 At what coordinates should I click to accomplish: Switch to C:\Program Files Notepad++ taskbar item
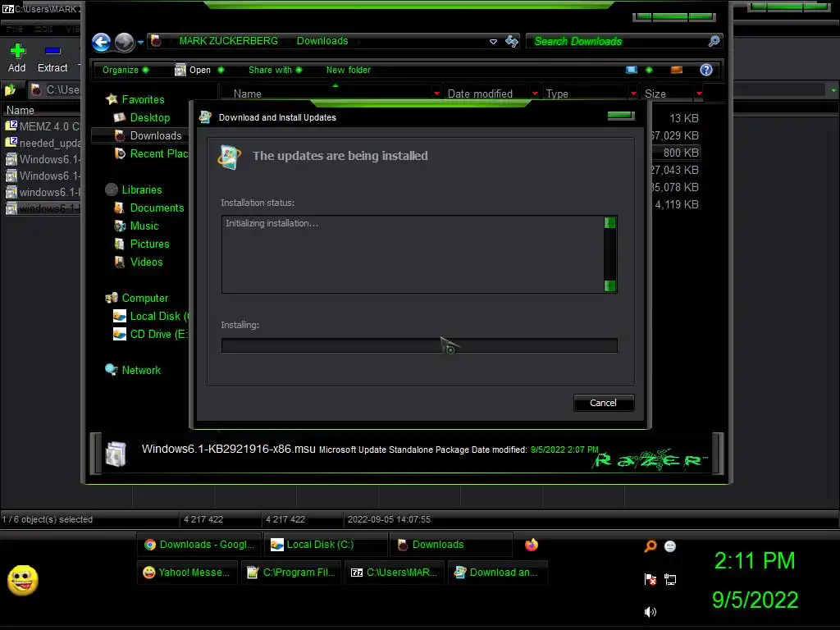[291, 573]
